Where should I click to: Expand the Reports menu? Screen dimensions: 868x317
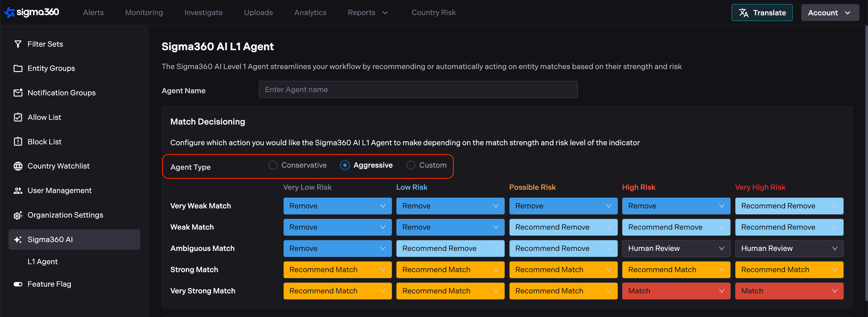[367, 12]
